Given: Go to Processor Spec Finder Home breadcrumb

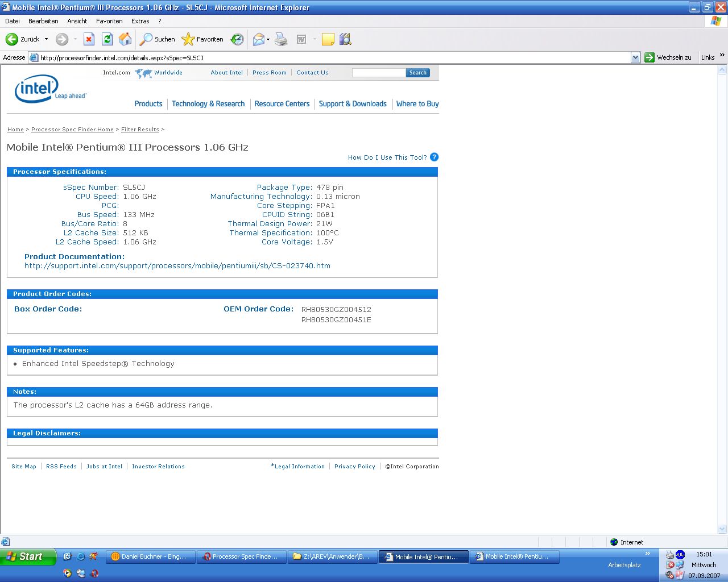Looking at the screenshot, I should pyautogui.click(x=72, y=130).
